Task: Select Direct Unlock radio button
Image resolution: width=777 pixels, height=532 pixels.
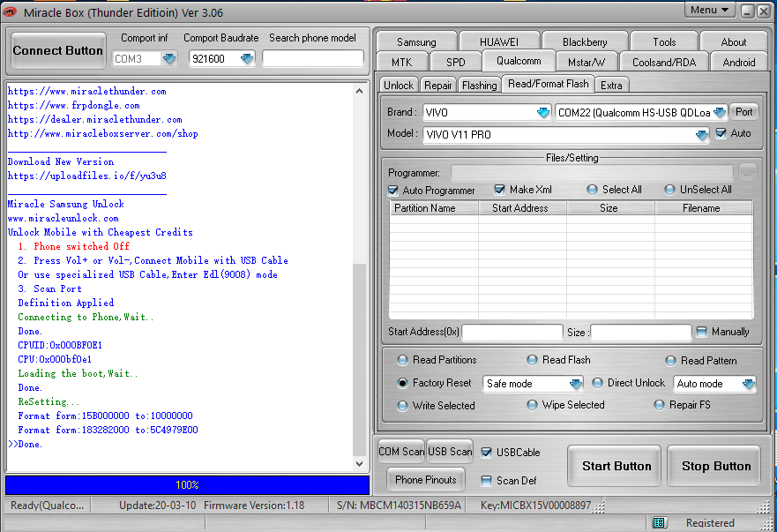Action: [x=598, y=383]
